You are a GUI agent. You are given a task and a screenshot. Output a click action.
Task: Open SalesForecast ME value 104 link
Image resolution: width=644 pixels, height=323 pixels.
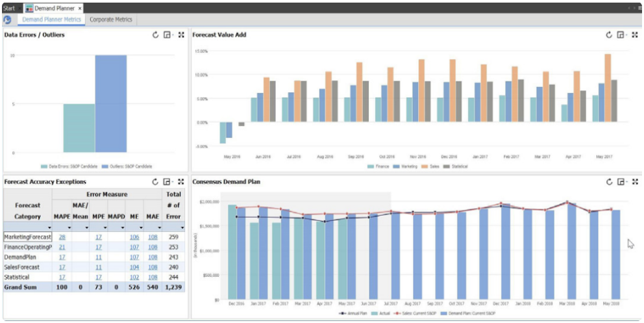pos(134,267)
